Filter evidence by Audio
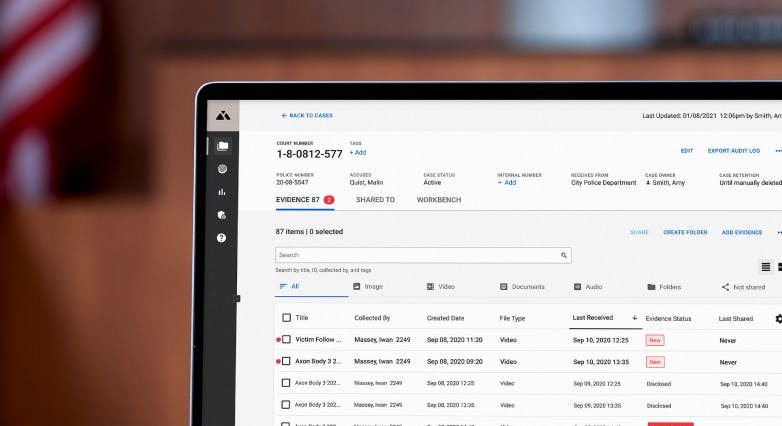 tap(588, 287)
